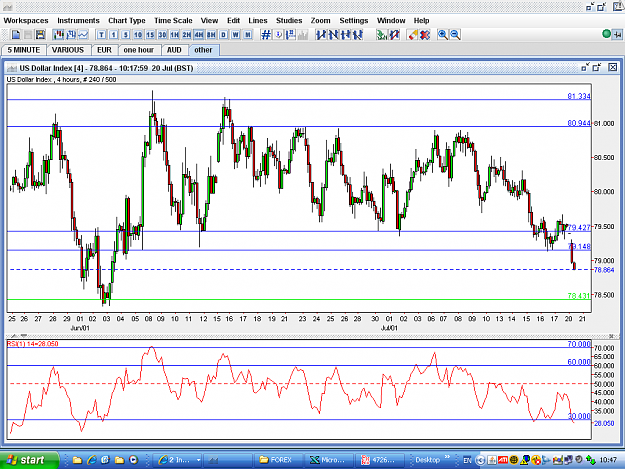Open the Help menu
This screenshot has height=469, width=625.
(421, 20)
